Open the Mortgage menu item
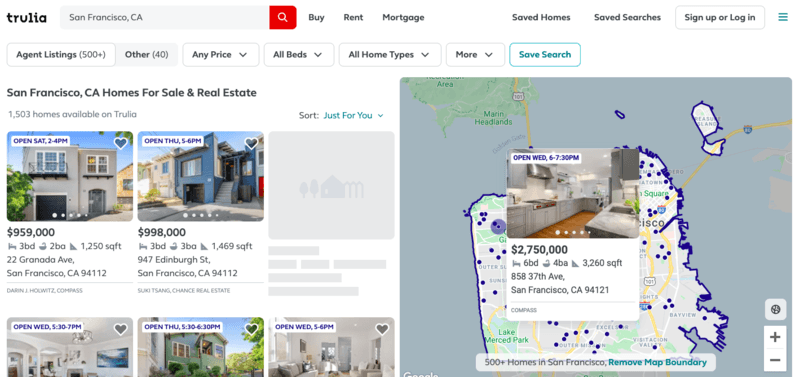The image size is (800, 377). pos(403,17)
